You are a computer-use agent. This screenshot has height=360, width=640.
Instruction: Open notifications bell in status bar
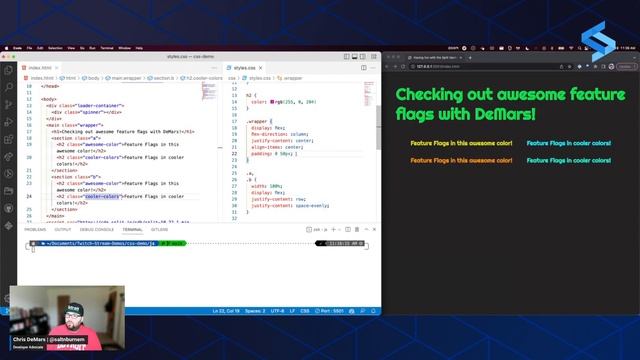pyautogui.click(x=373, y=311)
